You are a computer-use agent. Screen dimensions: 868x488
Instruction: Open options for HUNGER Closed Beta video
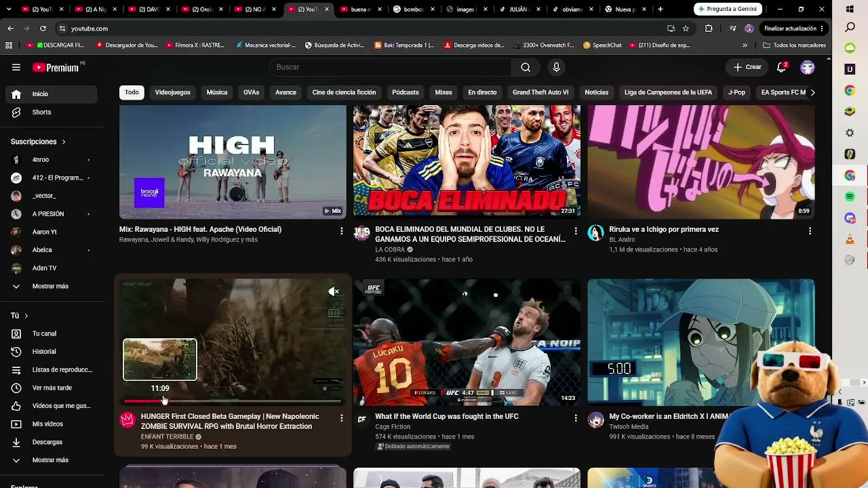tap(341, 418)
